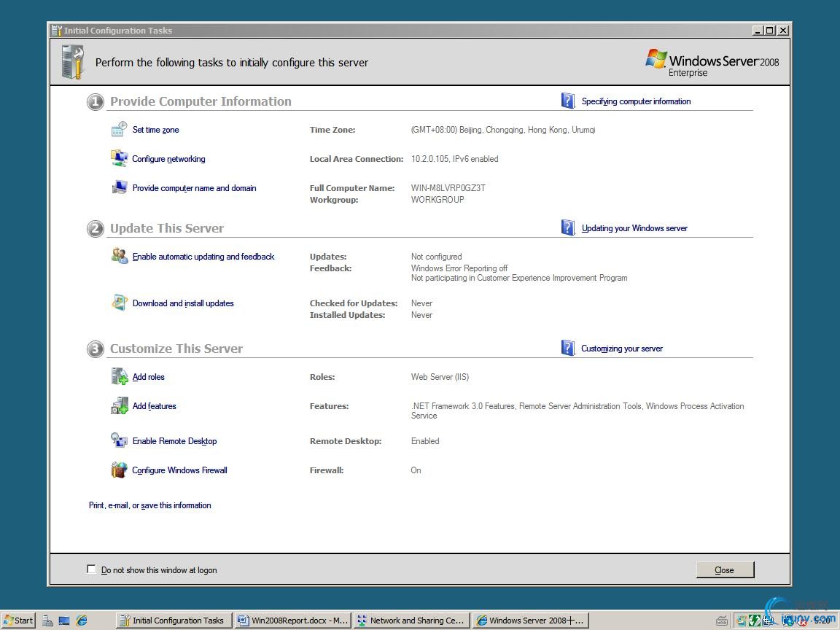
Task: Select the Remote Desktop value Enabled
Action: (425, 441)
